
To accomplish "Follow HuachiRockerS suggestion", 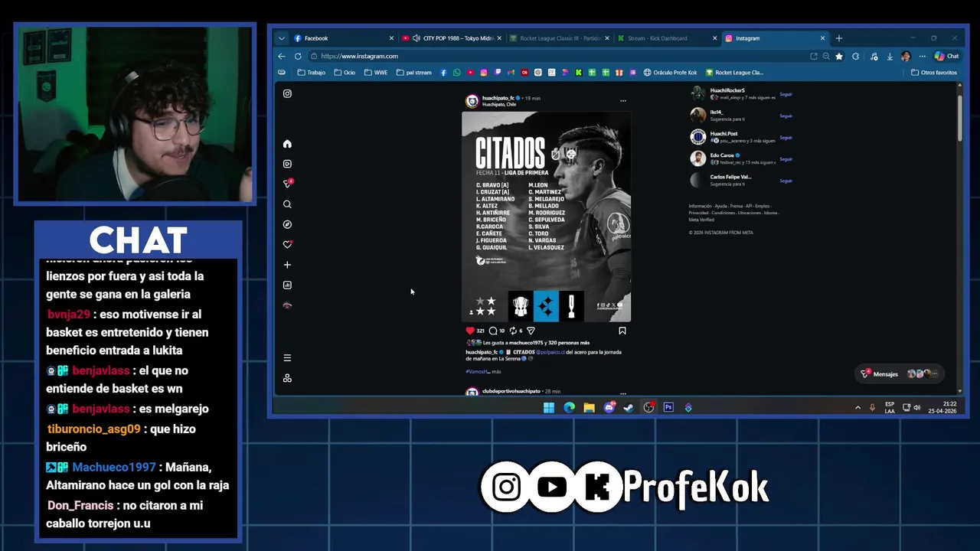I will [786, 94].
